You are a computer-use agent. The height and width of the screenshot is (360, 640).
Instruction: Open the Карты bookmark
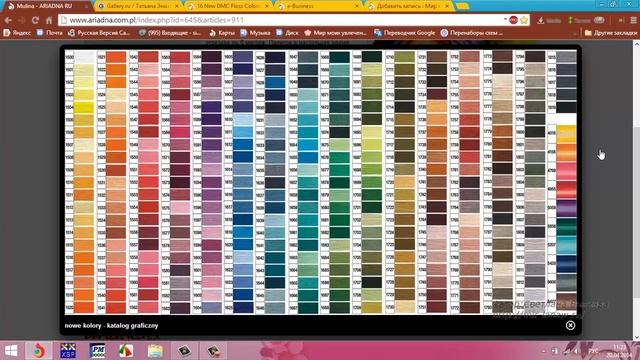(222, 33)
